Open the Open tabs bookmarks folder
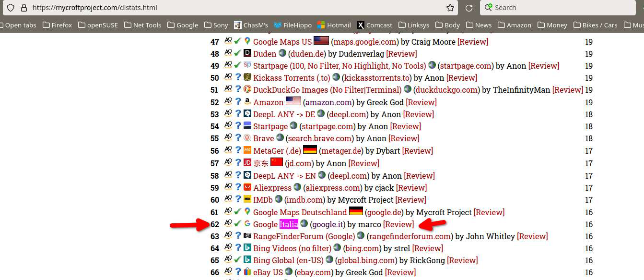This screenshot has width=644, height=280. click(x=18, y=25)
